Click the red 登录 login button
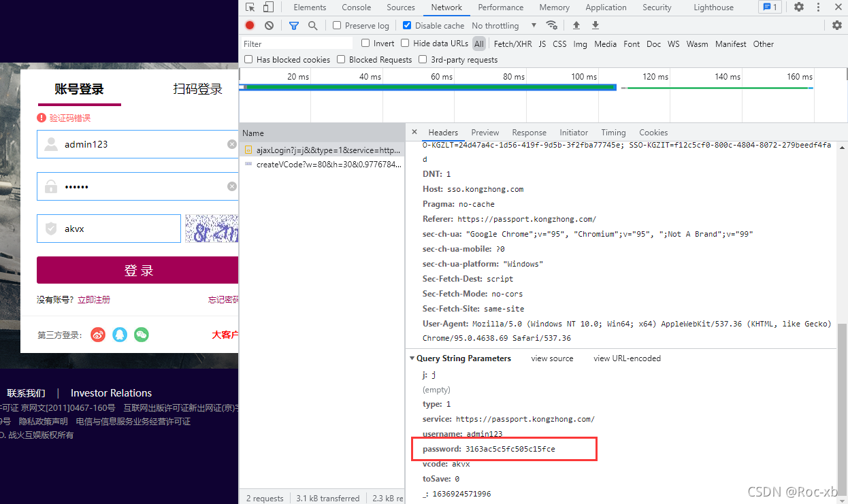The width and height of the screenshot is (848, 504). pyautogui.click(x=138, y=270)
